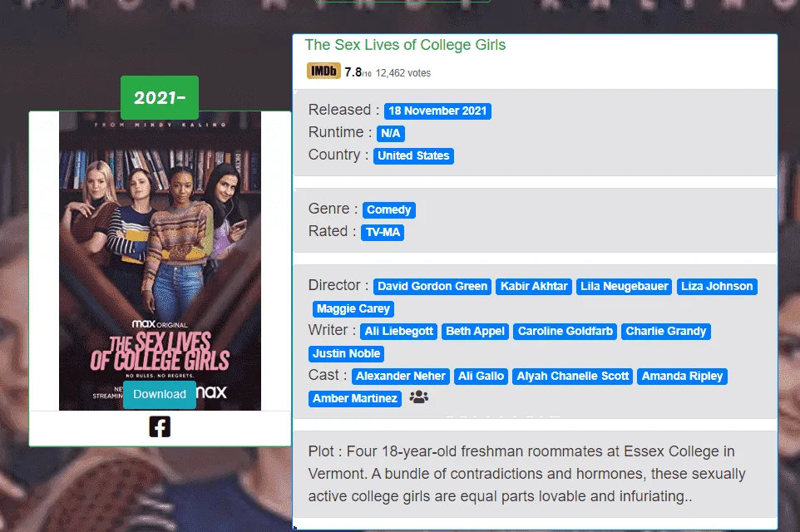Click the Download button on poster
The width and height of the screenshot is (800, 532).
coord(159,394)
